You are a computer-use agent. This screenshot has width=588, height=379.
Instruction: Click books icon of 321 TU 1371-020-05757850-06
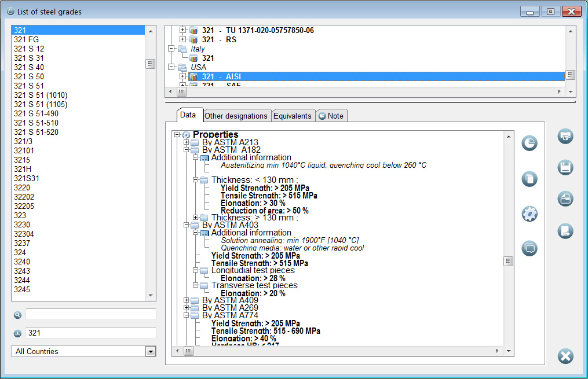[193, 30]
